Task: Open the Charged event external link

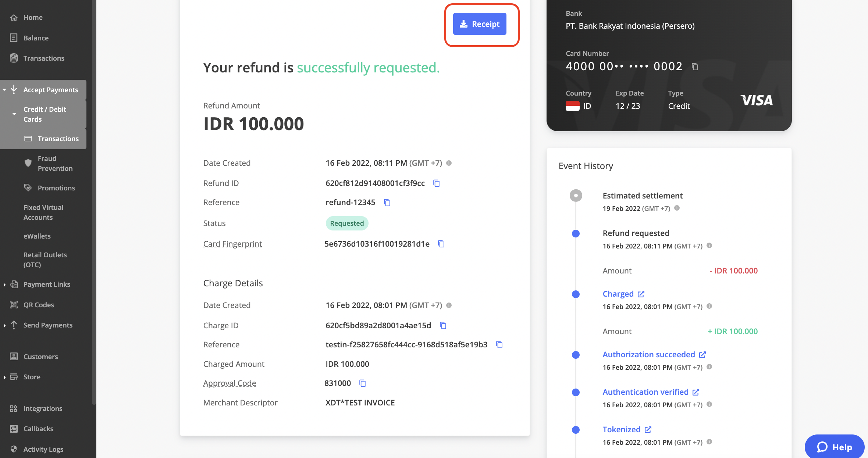Action: 641,294
